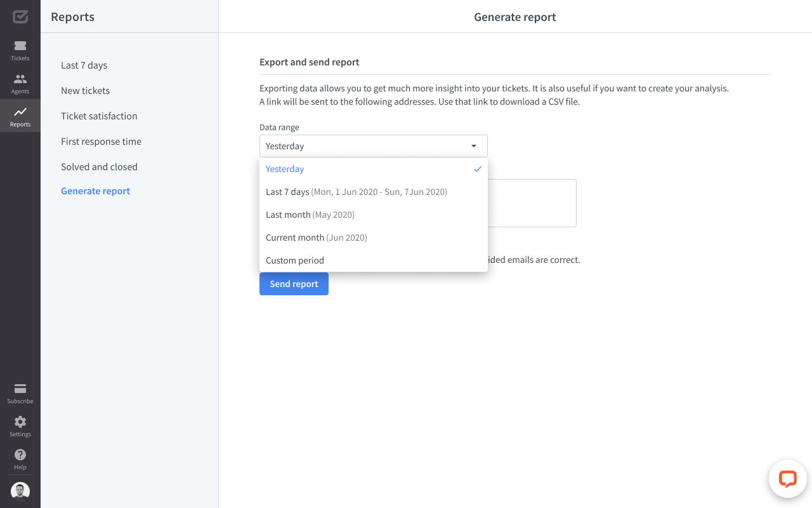Open the Solved and closed report
Image resolution: width=812 pixels, height=508 pixels.
[99, 167]
